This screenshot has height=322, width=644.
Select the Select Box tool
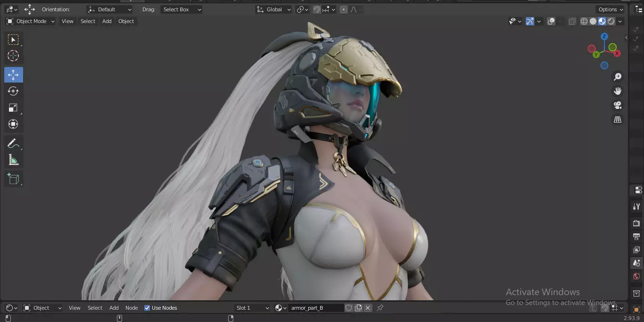(13, 40)
